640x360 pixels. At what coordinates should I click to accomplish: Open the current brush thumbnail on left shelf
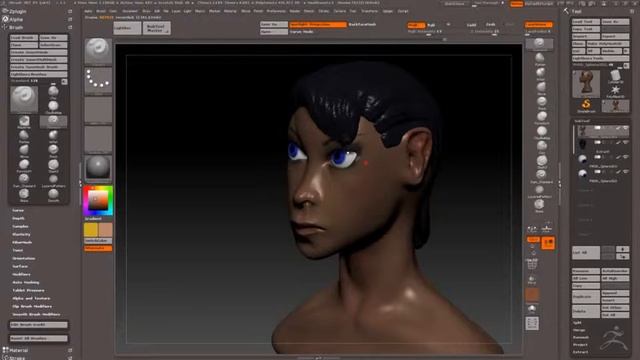(98, 51)
